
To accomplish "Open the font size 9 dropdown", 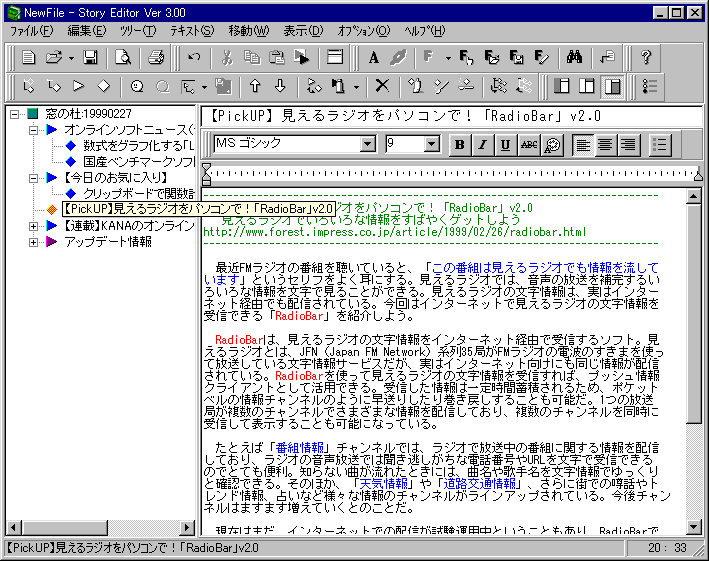I will pos(432,144).
